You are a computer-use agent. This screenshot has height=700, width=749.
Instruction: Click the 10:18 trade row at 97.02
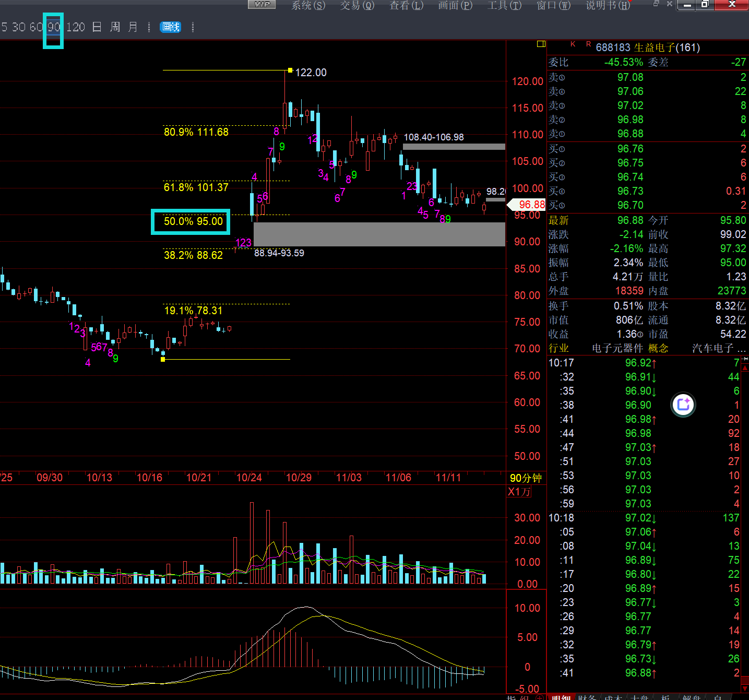click(x=644, y=518)
